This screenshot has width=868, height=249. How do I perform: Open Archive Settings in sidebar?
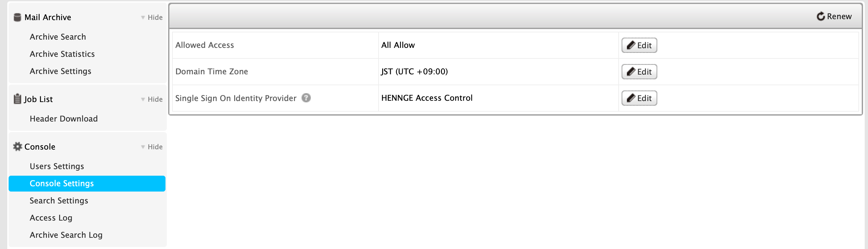[60, 71]
